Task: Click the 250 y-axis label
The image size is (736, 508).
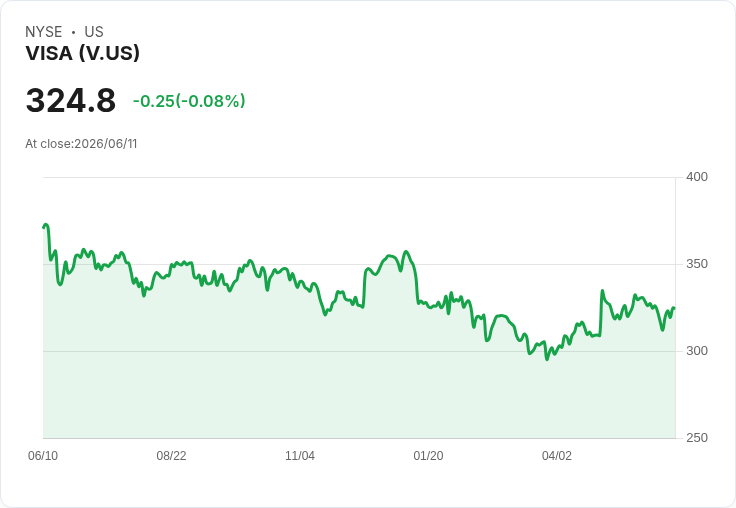Action: [x=697, y=438]
